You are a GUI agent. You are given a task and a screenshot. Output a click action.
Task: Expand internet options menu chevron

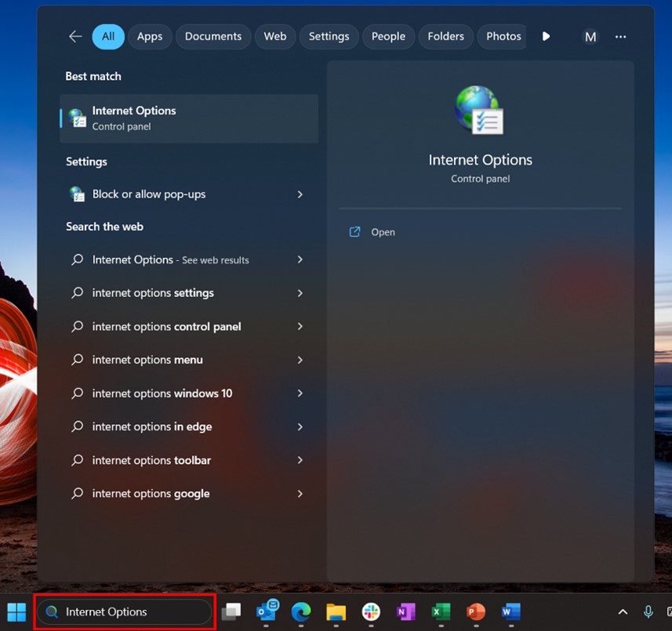[300, 360]
